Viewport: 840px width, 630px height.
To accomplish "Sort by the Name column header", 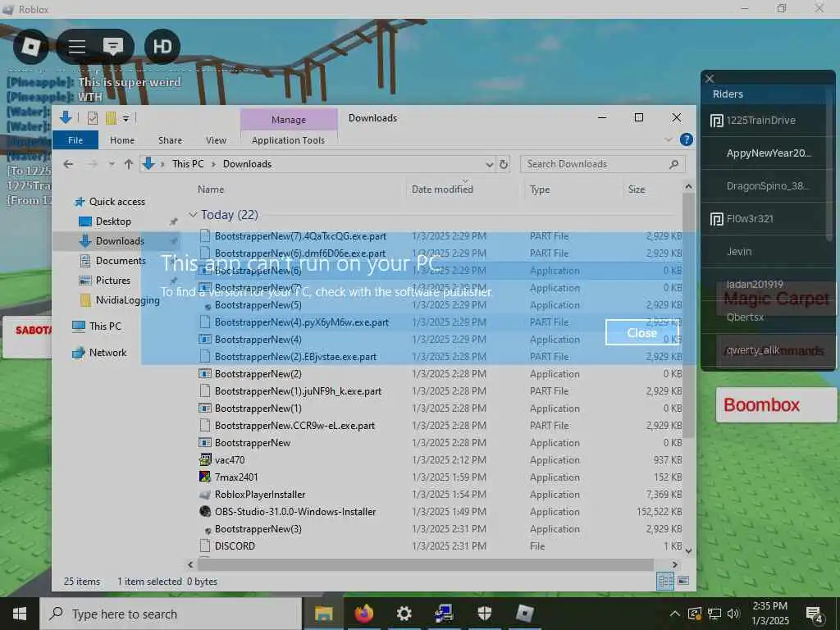I will (x=211, y=189).
